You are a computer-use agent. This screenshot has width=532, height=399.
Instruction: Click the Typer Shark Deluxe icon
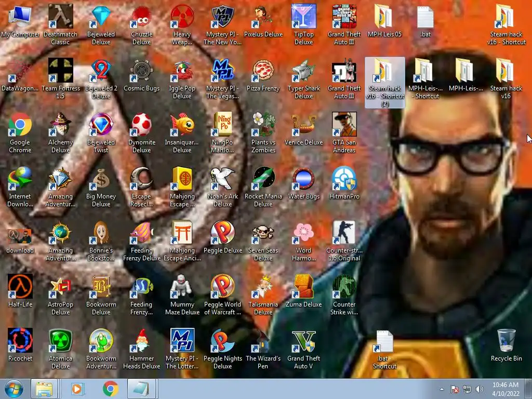pos(303,70)
